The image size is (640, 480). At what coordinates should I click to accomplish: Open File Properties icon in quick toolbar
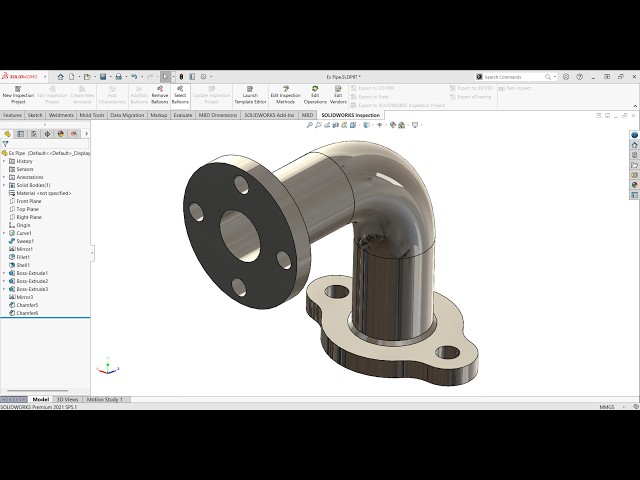[192, 77]
